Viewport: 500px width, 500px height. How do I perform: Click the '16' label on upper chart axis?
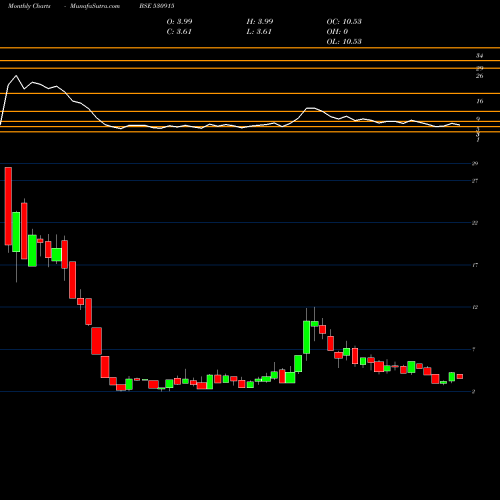coord(479,101)
